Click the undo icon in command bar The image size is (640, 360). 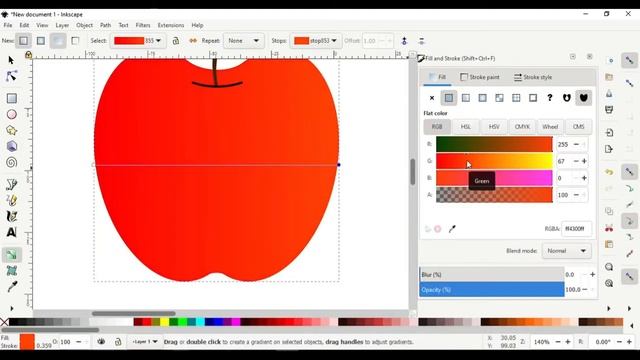point(609,172)
